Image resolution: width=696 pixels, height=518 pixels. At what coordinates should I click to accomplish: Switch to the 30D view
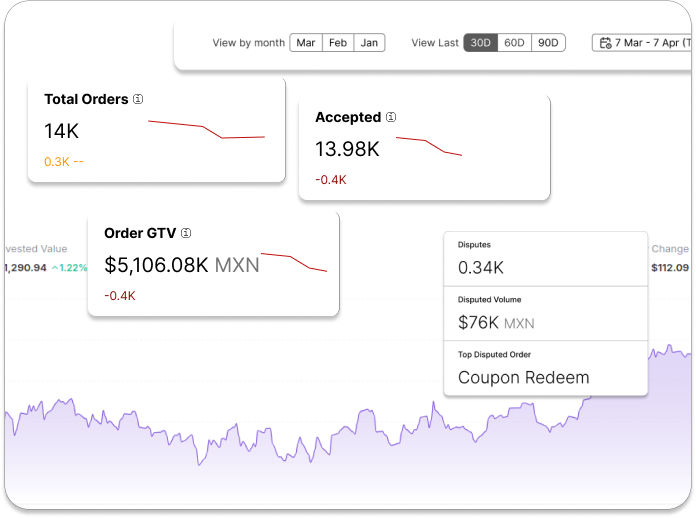tap(481, 43)
